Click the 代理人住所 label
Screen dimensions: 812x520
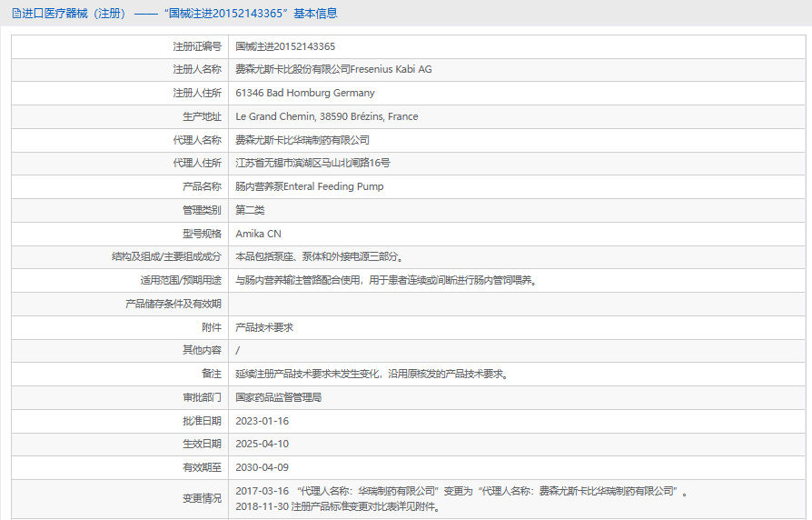click(x=197, y=164)
